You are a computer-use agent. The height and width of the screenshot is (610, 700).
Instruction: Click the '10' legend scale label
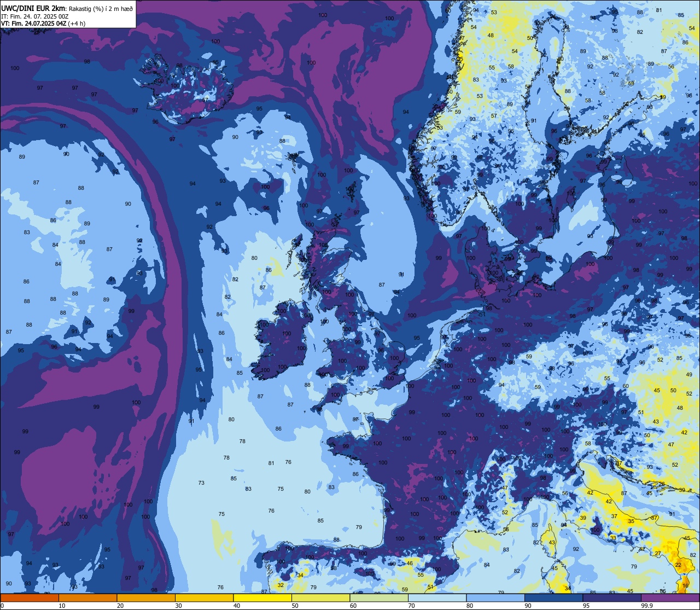pyautogui.click(x=62, y=606)
